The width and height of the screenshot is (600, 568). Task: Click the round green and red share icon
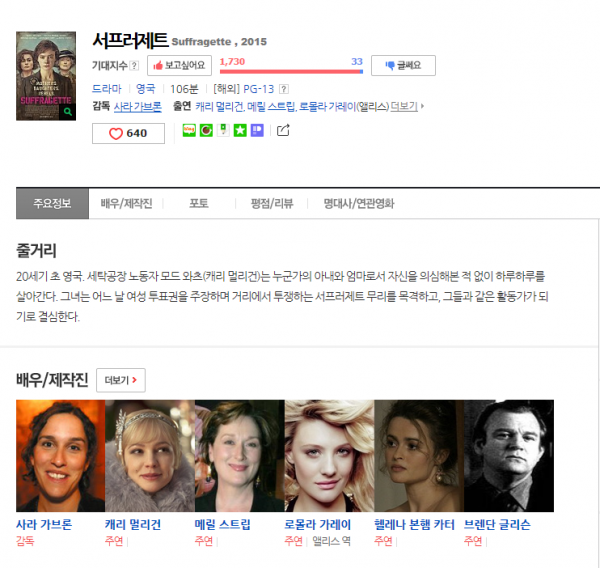click(x=206, y=130)
